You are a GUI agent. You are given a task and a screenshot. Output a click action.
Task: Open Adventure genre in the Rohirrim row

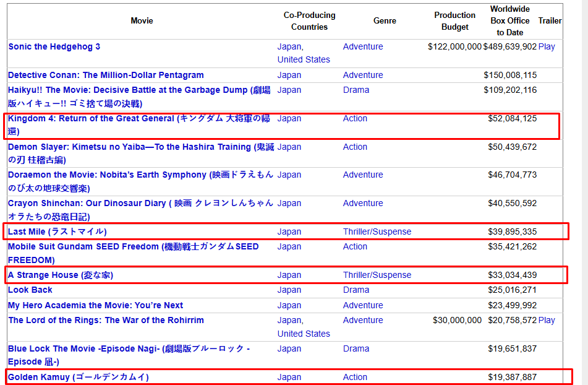click(363, 321)
